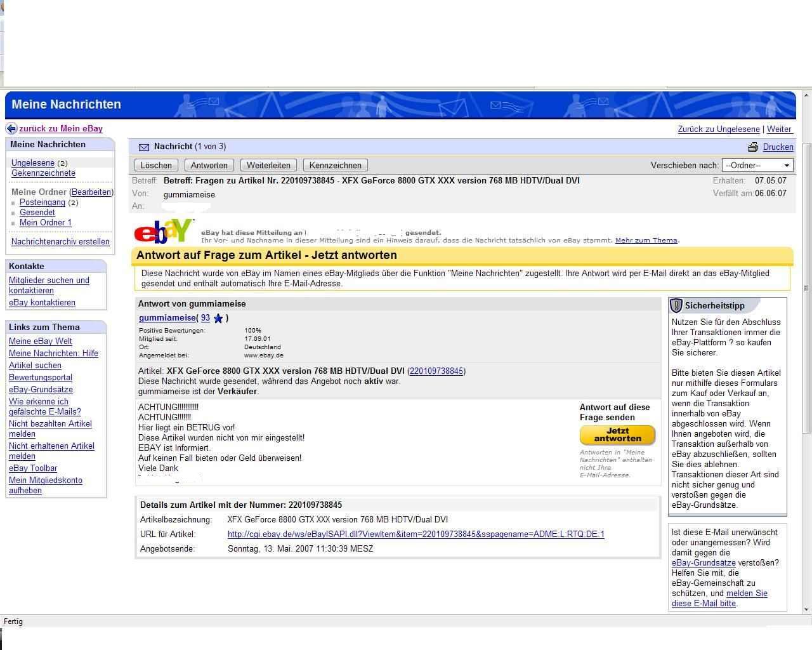Open the Mehr zum Thema link
812x650 pixels.
(646, 241)
